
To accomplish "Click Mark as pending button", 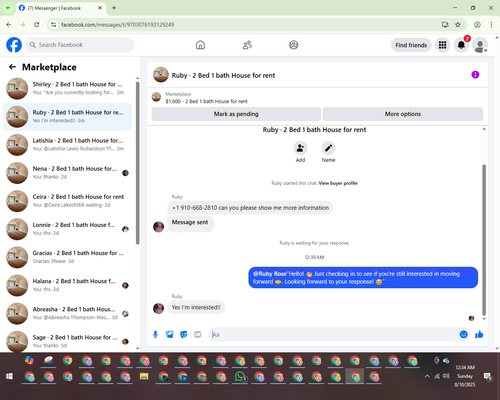I will (236, 114).
